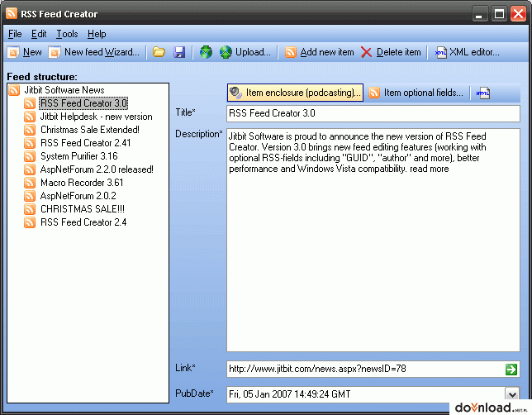Image resolution: width=532 pixels, height=415 pixels.
Task: Open the File menu
Action: coord(15,34)
